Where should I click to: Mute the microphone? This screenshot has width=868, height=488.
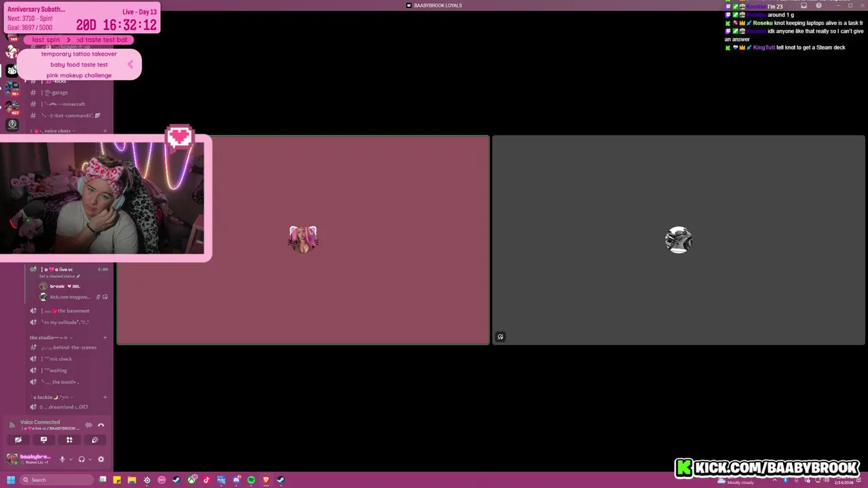(62, 459)
